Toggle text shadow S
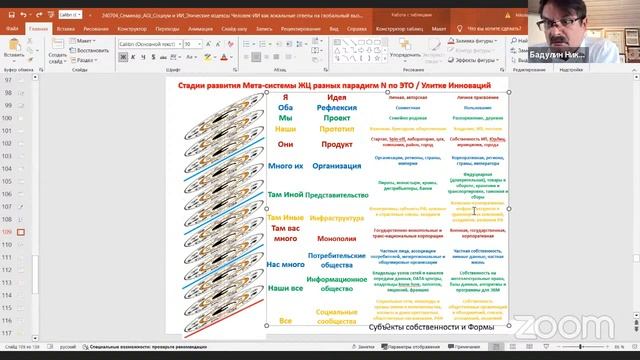640x360 pixels. point(153,57)
